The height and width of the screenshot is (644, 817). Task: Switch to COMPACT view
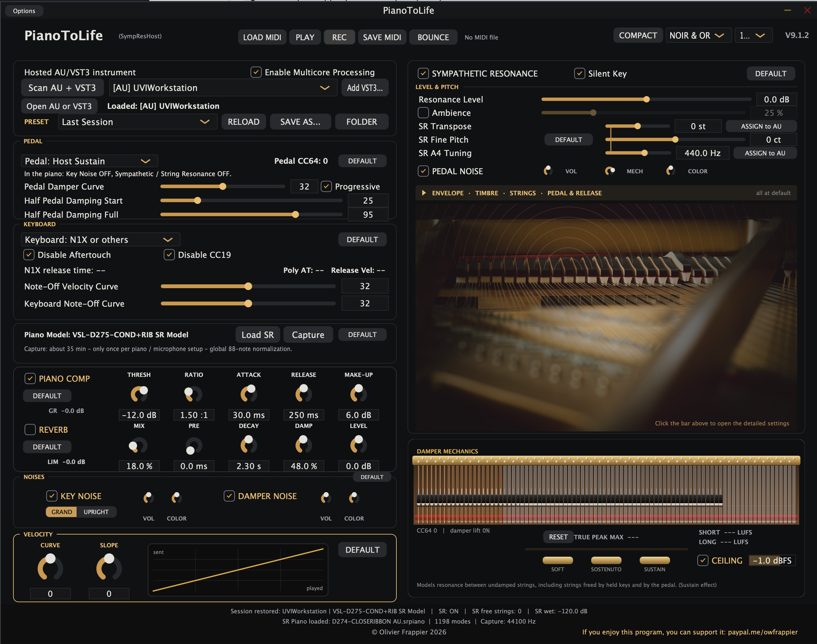tap(638, 35)
